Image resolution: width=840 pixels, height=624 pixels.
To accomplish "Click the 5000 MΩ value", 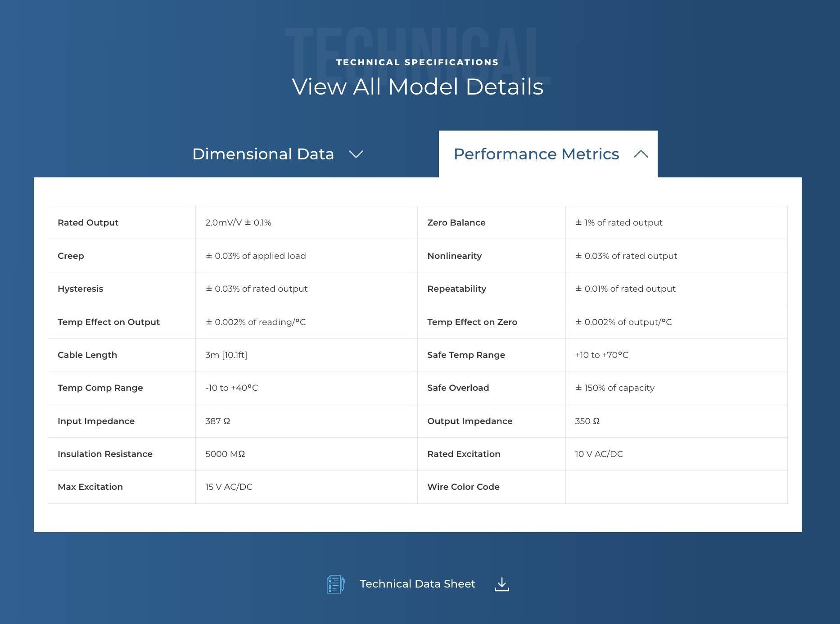I will tap(225, 454).
